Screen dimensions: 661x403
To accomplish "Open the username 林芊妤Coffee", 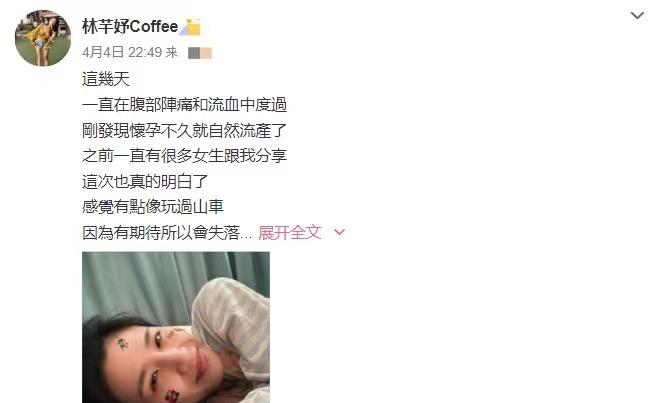I will pyautogui.click(x=130, y=27).
